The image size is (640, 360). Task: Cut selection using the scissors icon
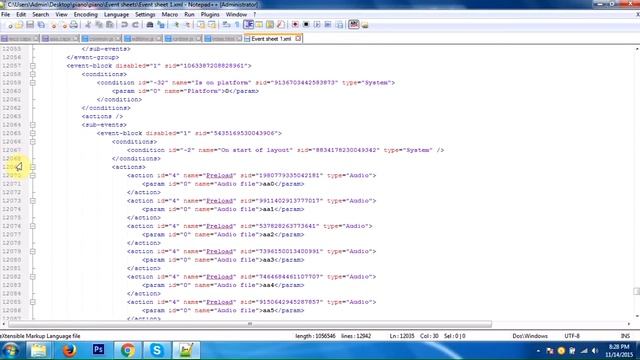[x=88, y=25]
